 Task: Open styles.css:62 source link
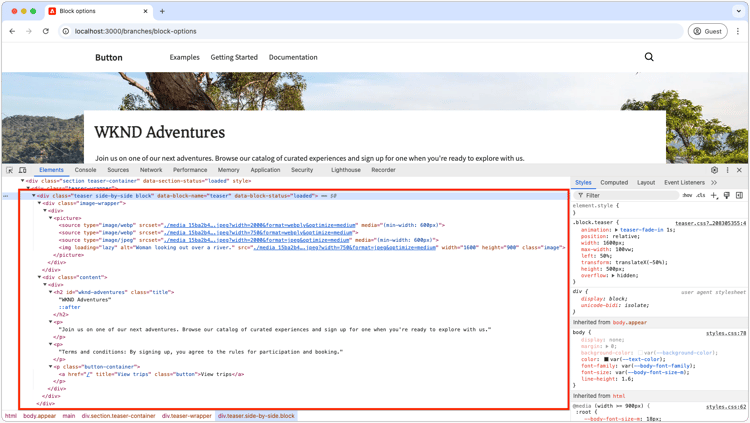click(726, 407)
